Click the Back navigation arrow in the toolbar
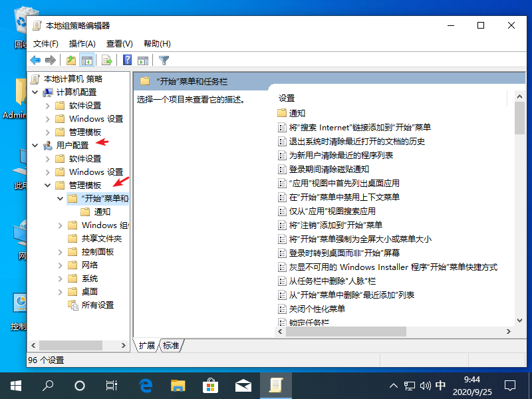The image size is (532, 399). click(35, 60)
